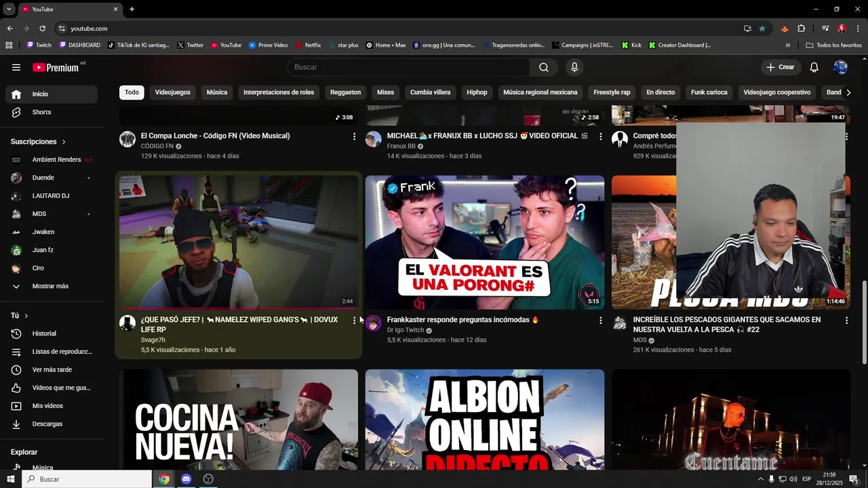Open options for the ¿QUE PASÓ JEFE? video

click(354, 320)
